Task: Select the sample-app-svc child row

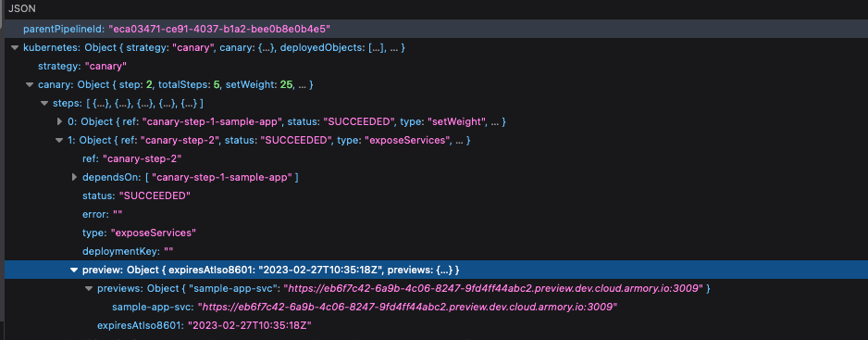Action: tap(436, 307)
